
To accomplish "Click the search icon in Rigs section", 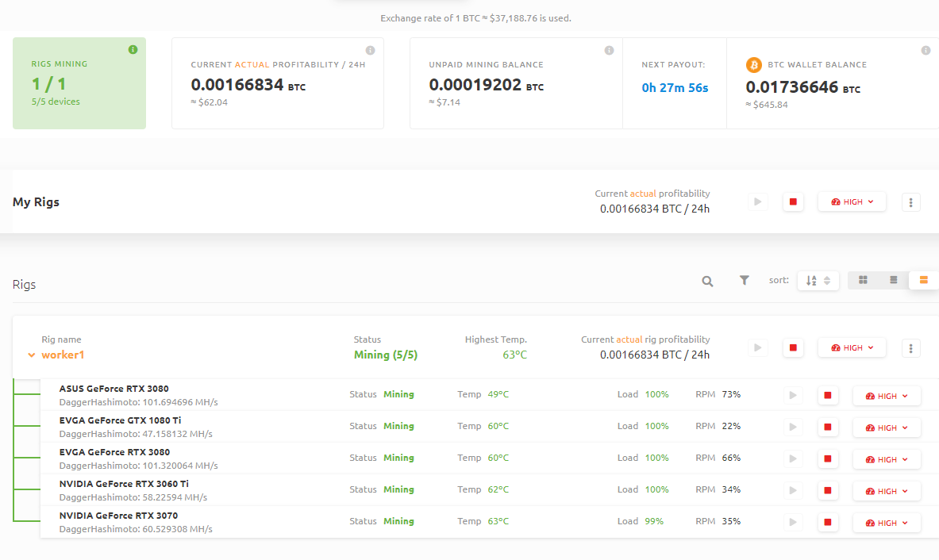I will coord(707,281).
